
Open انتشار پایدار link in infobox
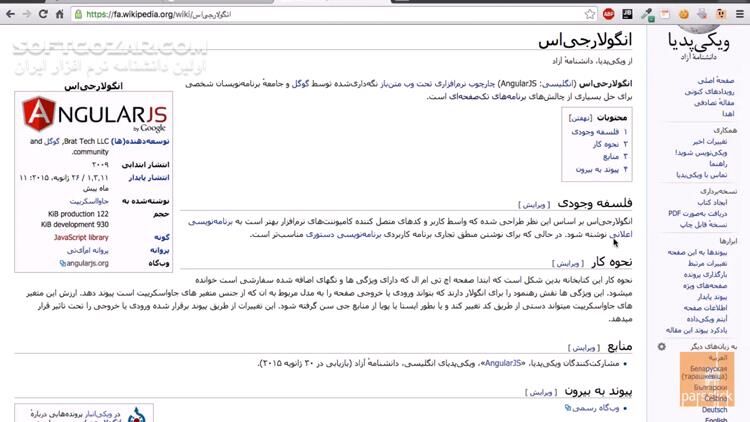tap(148, 178)
